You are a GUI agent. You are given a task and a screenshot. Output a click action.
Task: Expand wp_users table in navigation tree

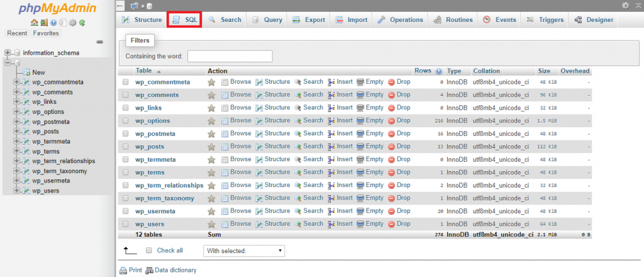(16, 191)
